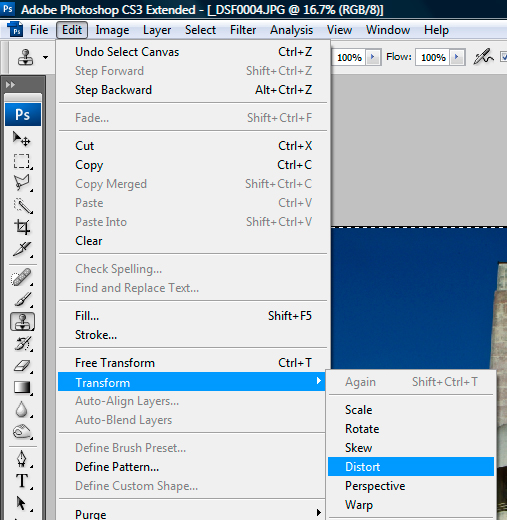507x520 pixels.
Task: Select the Rectangular Marquee tool
Action: [x=22, y=161]
